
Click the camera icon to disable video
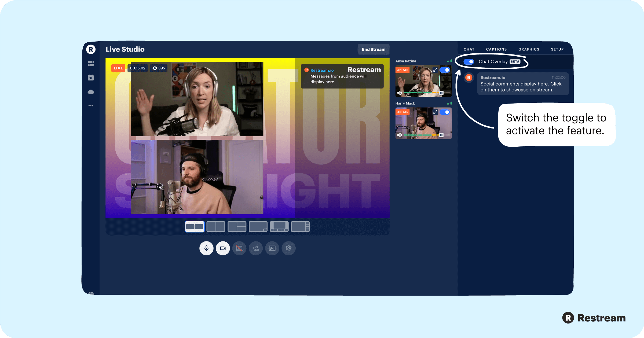[223, 248]
